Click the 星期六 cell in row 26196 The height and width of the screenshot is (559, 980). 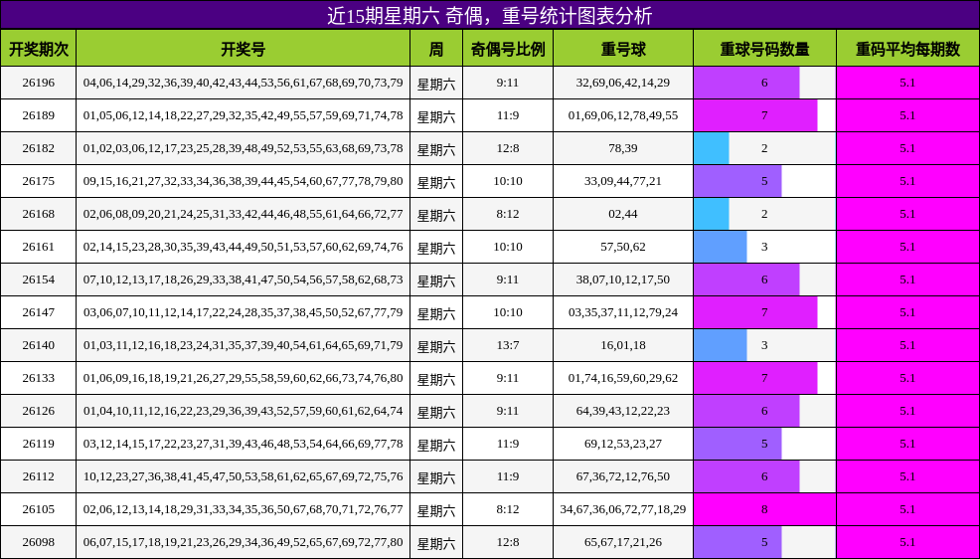(x=436, y=85)
